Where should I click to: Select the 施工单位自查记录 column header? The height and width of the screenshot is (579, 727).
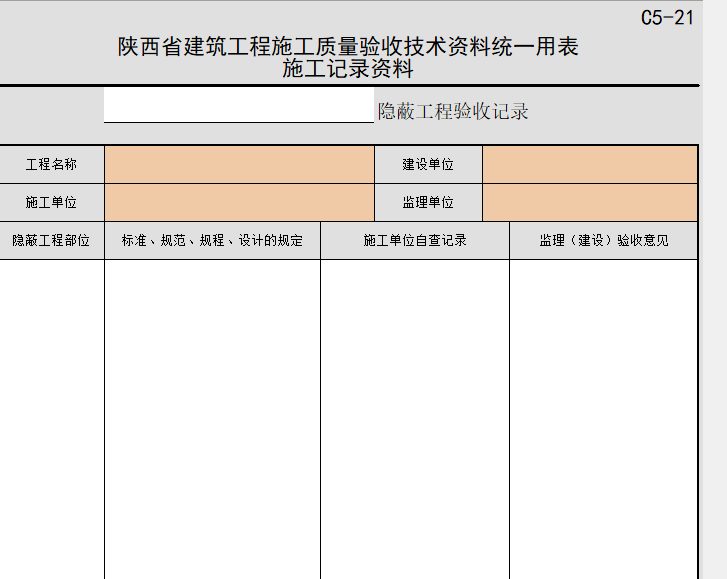(x=415, y=241)
